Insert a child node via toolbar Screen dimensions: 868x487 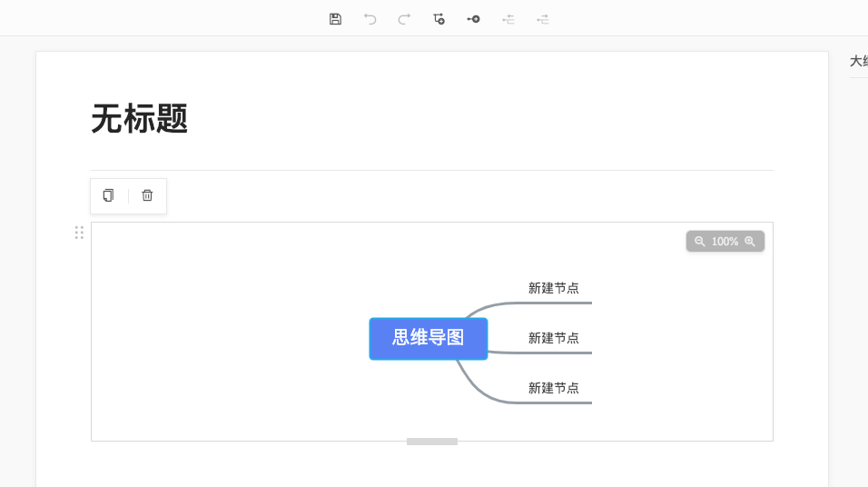click(x=439, y=19)
